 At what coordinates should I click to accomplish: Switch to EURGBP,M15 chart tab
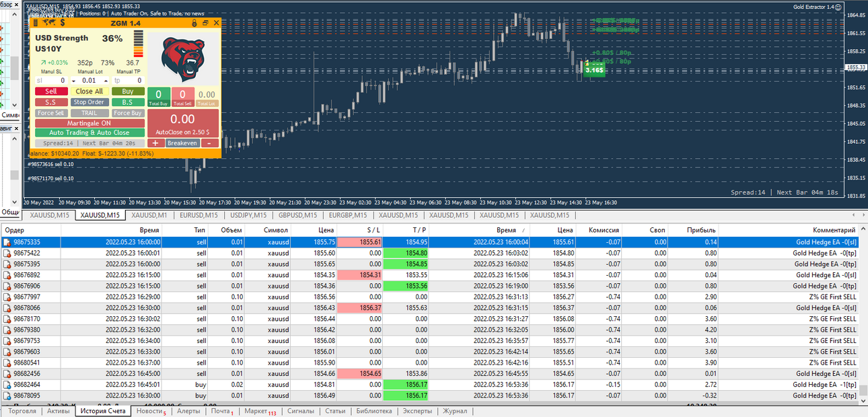tap(347, 215)
